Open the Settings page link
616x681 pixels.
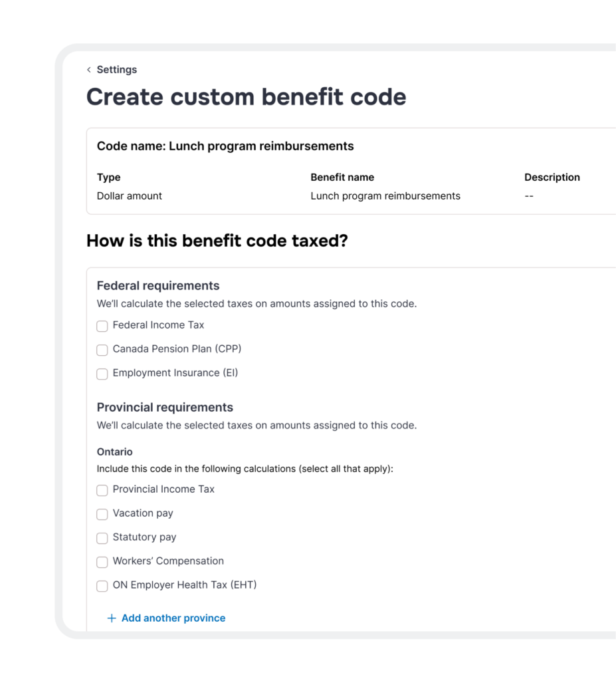[116, 69]
